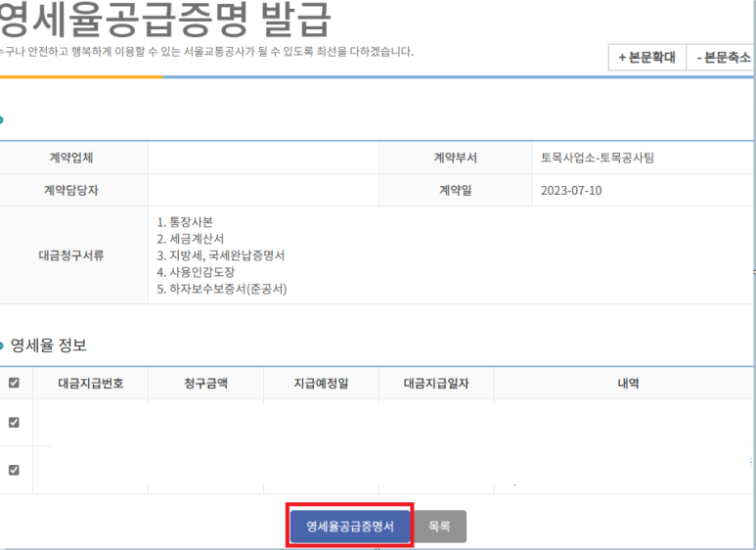Shrink text with -본문축소 button
This screenshot has width=756, height=550.
click(722, 58)
